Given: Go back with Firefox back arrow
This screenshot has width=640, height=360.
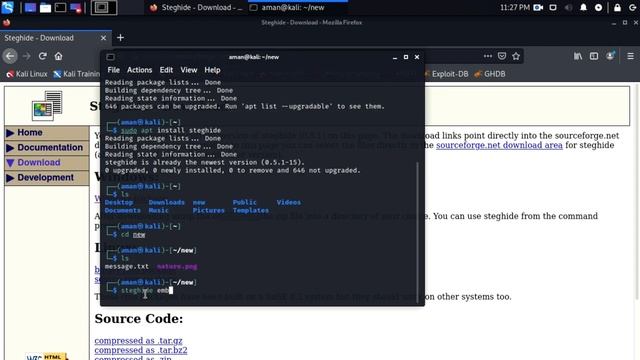Looking at the screenshot, I should click(x=10, y=56).
